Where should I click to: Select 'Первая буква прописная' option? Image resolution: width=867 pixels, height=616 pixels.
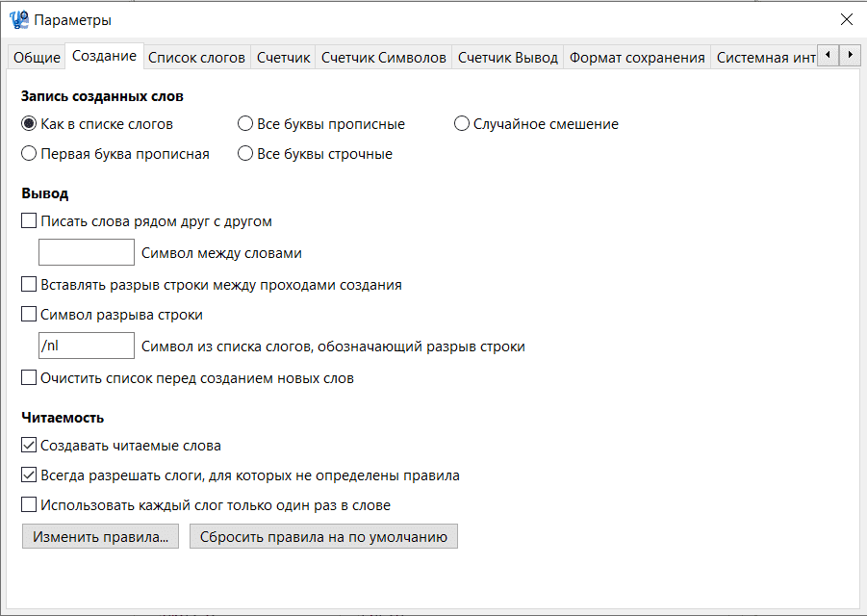pyautogui.click(x=30, y=154)
